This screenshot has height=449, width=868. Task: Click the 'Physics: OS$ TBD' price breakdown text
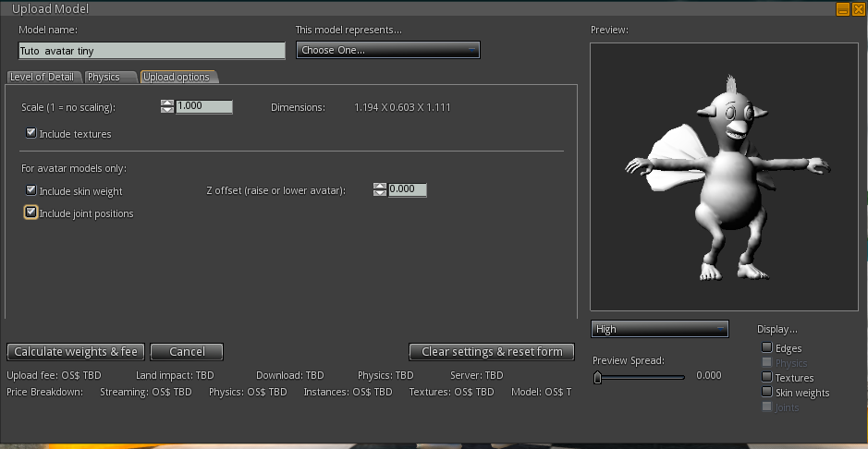tap(248, 392)
